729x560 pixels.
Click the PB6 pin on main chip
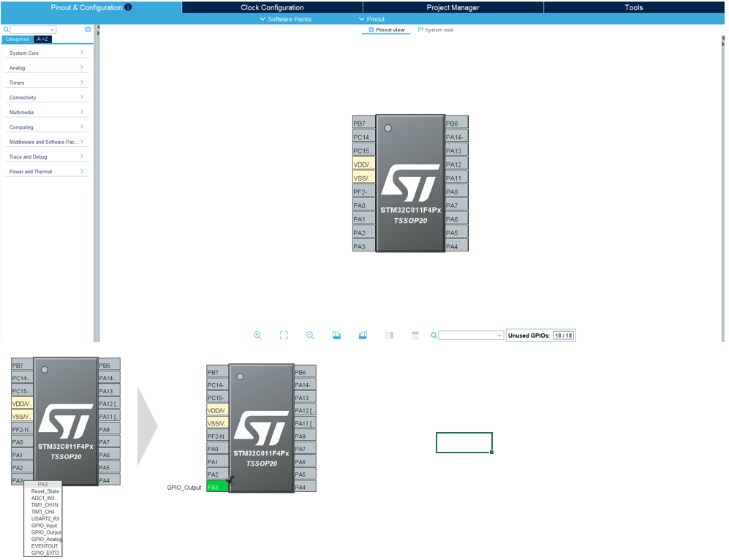click(456, 124)
